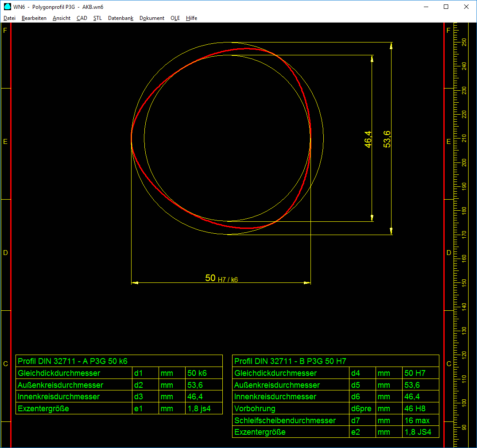Viewport: 477px width, 448px height.
Task: Select the OLE menu
Action: pos(175,18)
